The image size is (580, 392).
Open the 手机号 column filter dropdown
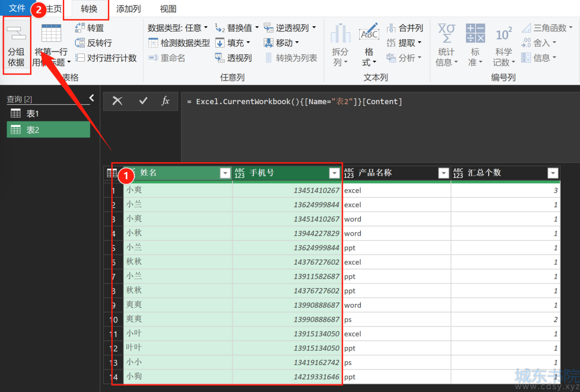[x=335, y=173]
